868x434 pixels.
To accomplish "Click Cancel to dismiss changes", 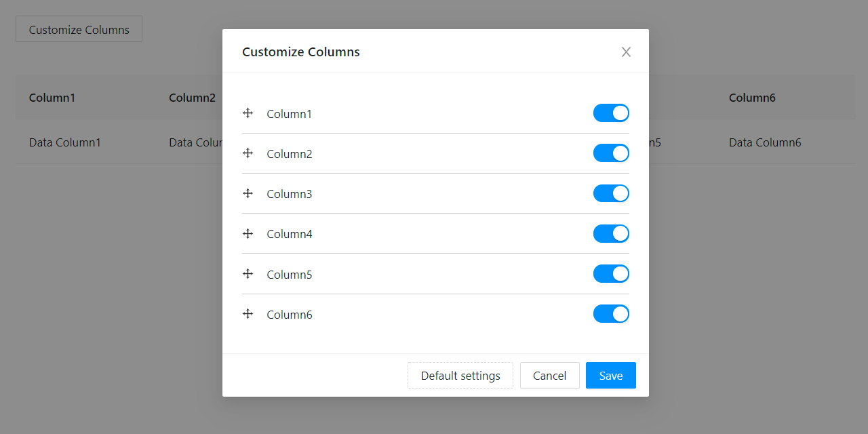I will point(549,375).
